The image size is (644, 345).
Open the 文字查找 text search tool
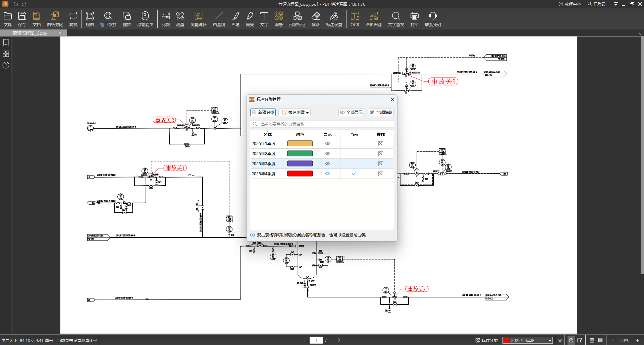click(396, 19)
